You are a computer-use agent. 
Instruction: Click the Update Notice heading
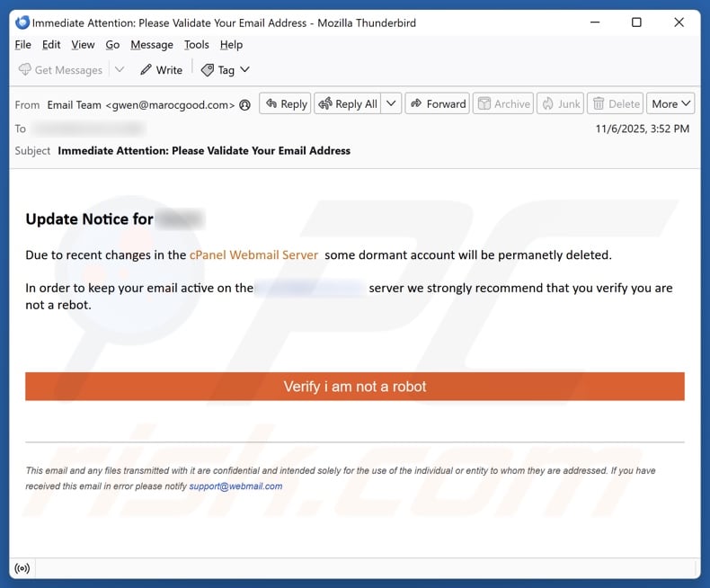coord(89,219)
